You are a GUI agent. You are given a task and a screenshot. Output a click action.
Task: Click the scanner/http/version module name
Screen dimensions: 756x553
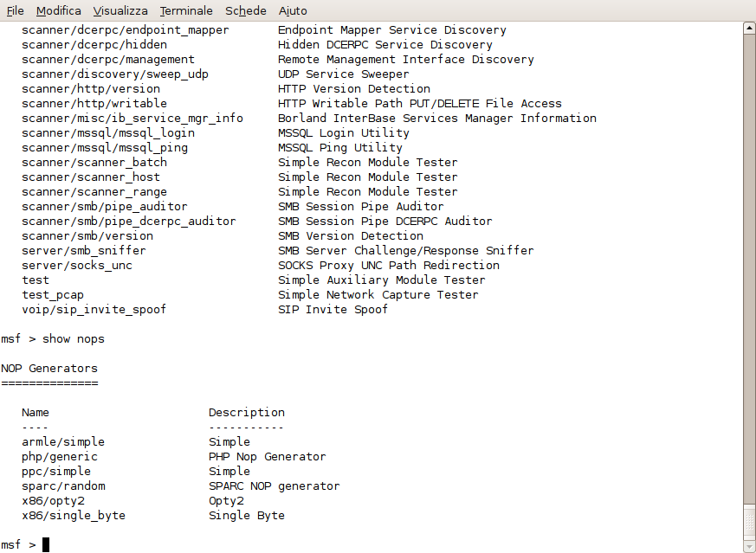[91, 89]
